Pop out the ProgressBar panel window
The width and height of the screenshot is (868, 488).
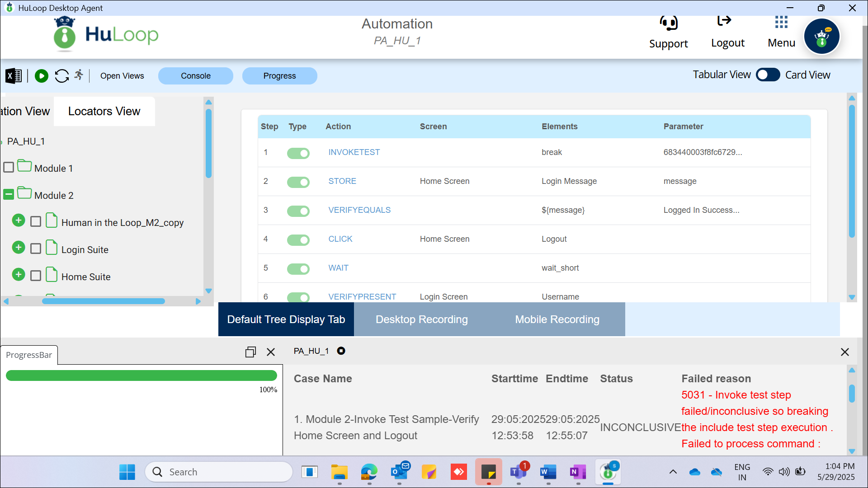point(250,352)
